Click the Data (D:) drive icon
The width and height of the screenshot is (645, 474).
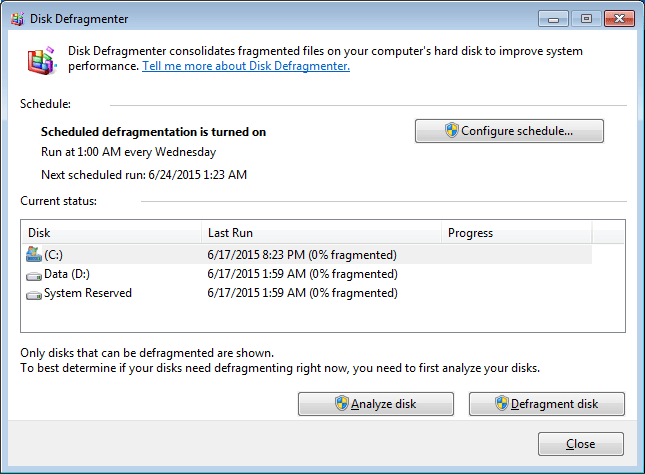click(34, 274)
